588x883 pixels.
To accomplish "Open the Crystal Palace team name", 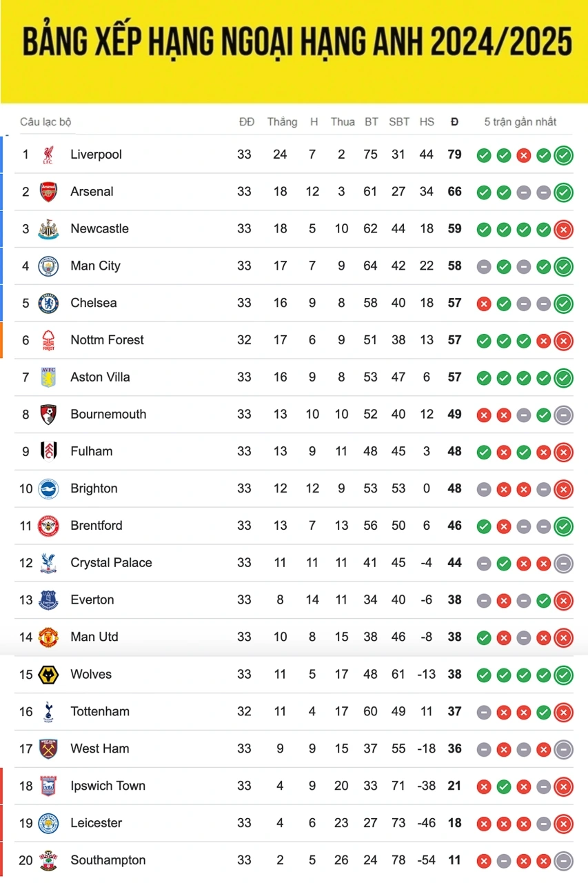I will point(111,563).
